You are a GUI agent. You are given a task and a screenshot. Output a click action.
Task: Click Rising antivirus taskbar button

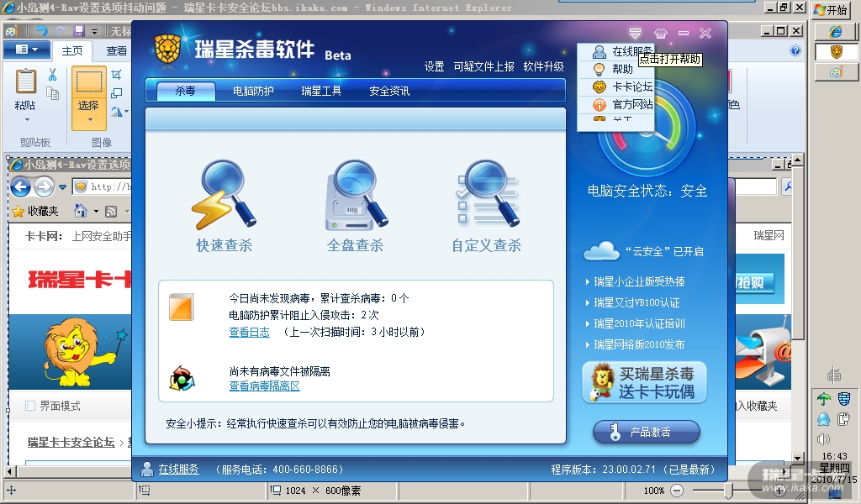[836, 51]
